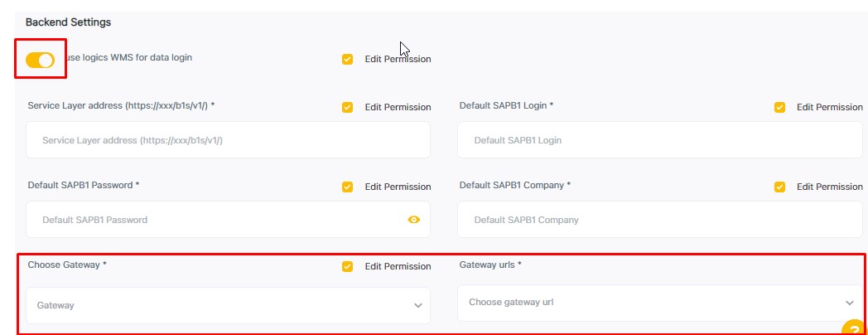Screen dimensions: 868x335
Task: Uncheck Edit Permission for Service Layer address
Action: click(x=347, y=107)
